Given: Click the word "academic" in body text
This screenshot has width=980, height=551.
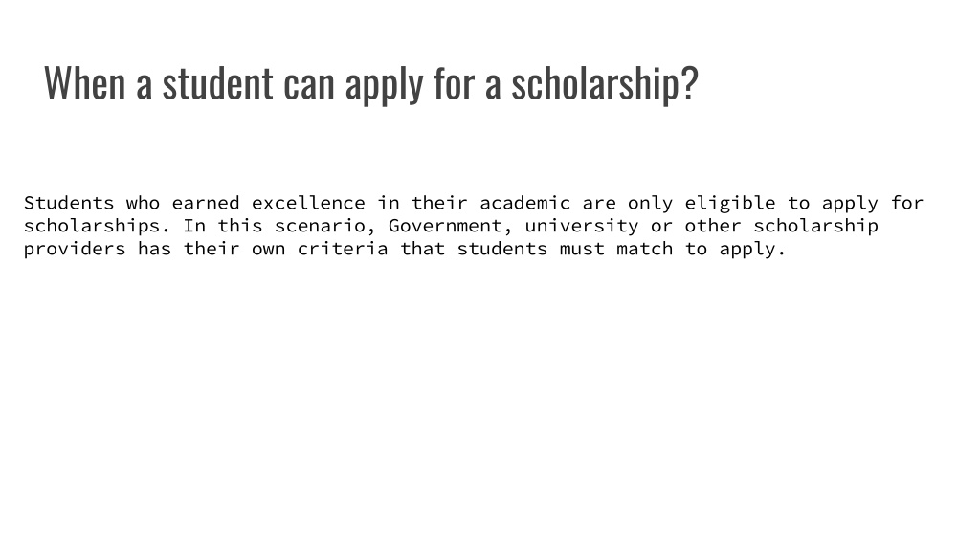Looking at the screenshot, I should [x=525, y=203].
